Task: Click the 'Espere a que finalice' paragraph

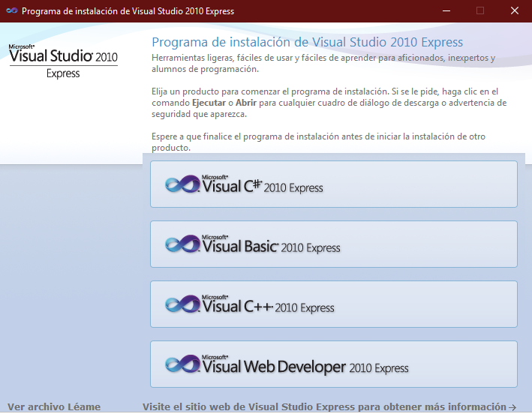Action: [x=318, y=142]
